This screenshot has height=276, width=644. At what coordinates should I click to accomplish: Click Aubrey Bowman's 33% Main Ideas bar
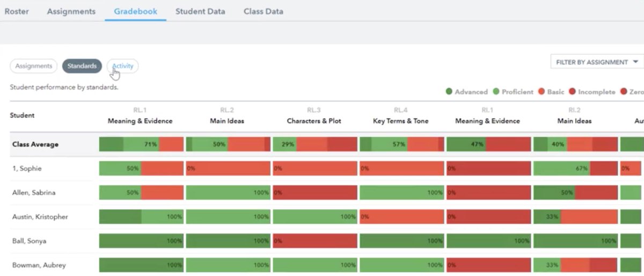tap(575, 265)
